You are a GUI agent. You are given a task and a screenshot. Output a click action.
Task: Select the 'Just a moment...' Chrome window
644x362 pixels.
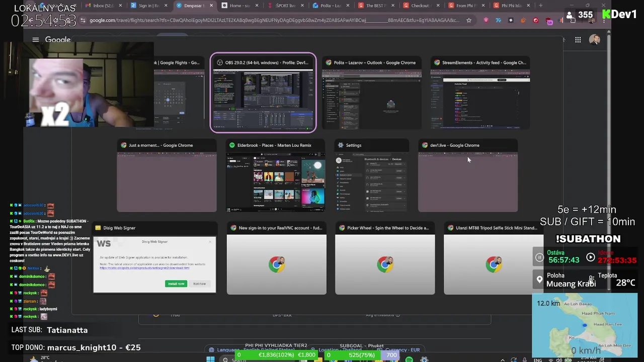click(x=167, y=175)
